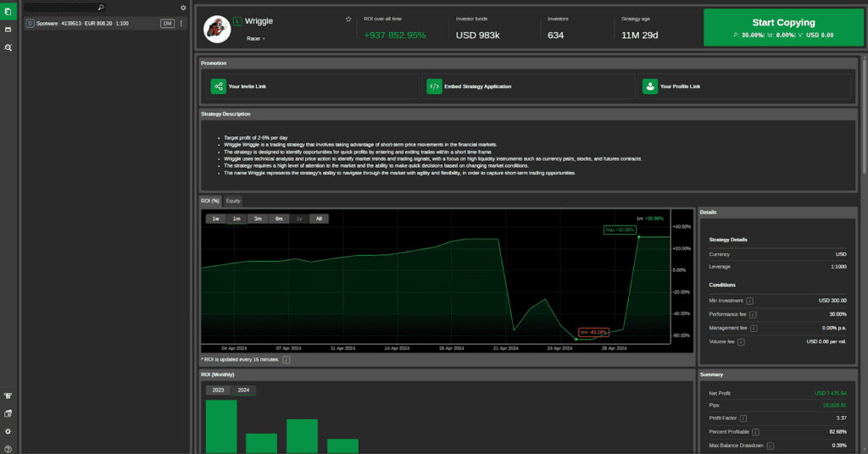
Task: Set chart range to All
Action: pos(319,219)
